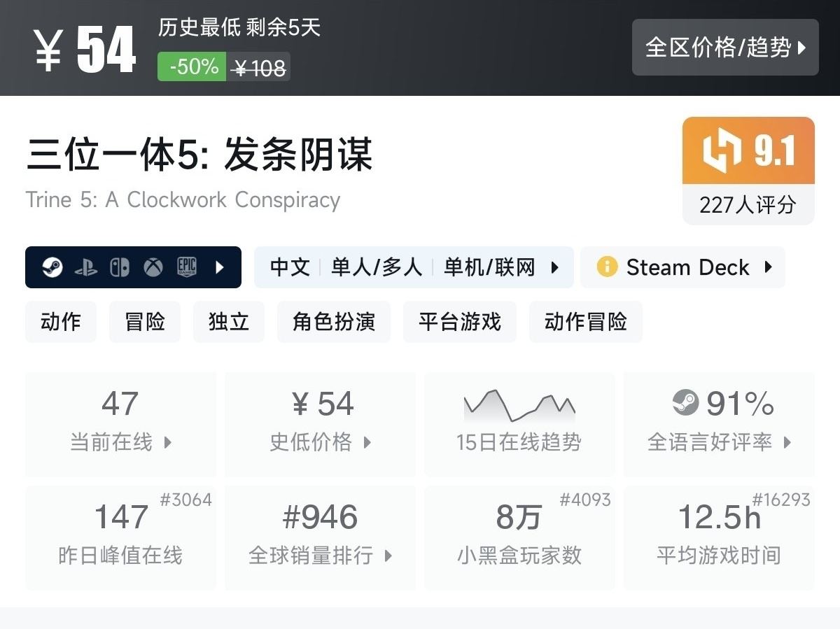Select the 冒险 genre tag
The width and height of the screenshot is (840, 629).
(x=145, y=322)
